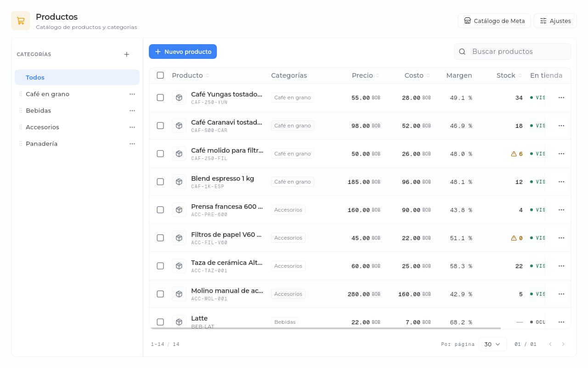Open the three-dot menu for Café en grano category

click(132, 94)
